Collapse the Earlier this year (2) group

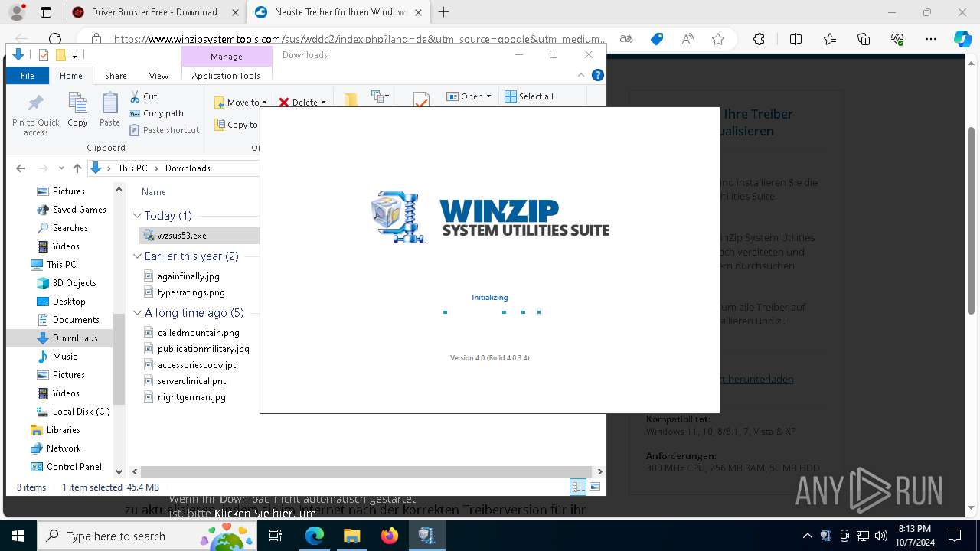[138, 256]
